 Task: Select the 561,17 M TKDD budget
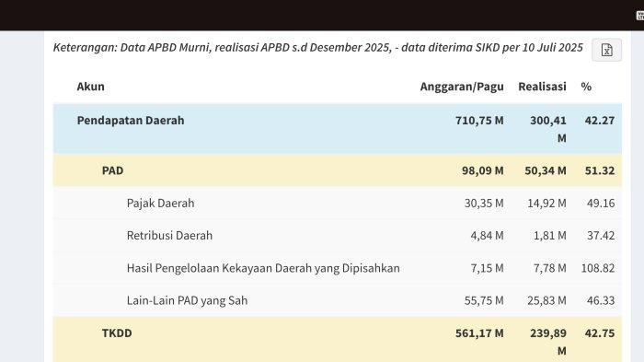click(x=479, y=333)
